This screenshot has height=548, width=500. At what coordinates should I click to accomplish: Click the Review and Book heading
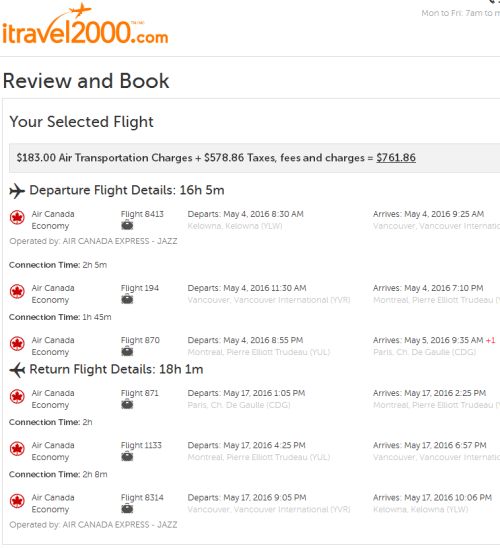pos(86,81)
